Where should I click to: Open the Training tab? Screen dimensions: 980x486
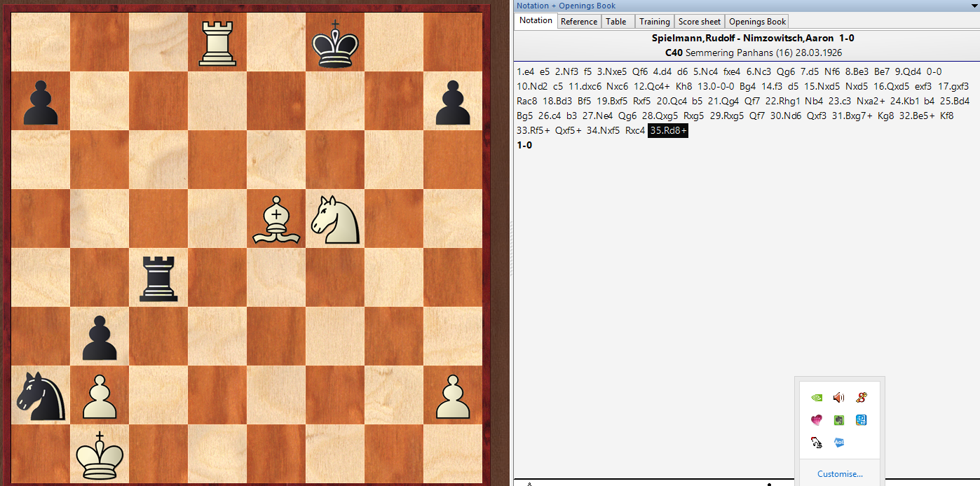[654, 21]
